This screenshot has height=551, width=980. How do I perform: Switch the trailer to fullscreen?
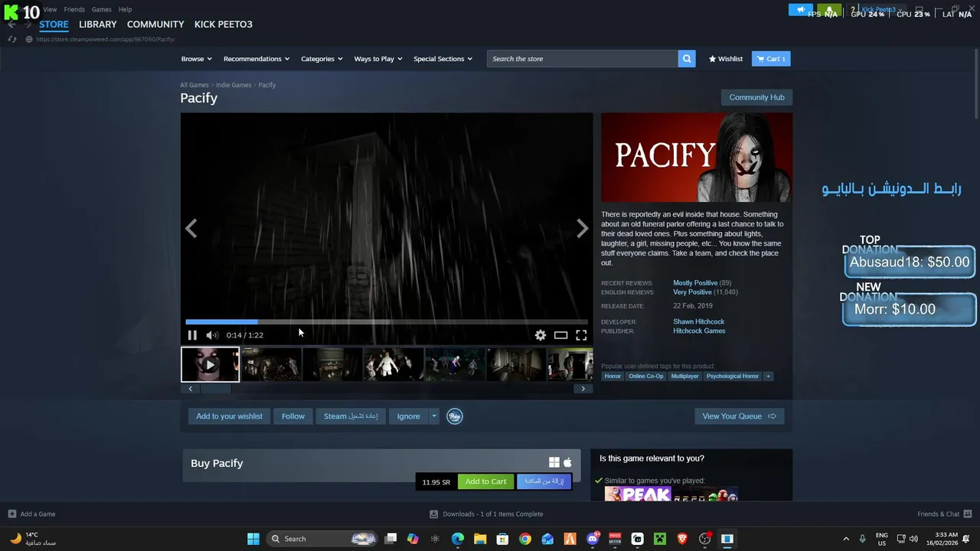[581, 335]
